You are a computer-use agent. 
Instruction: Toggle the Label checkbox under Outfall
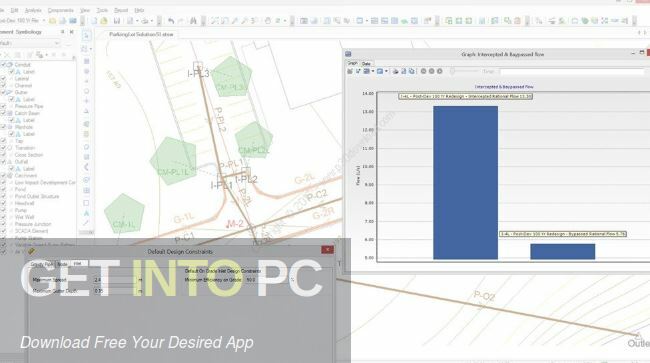click(12, 169)
